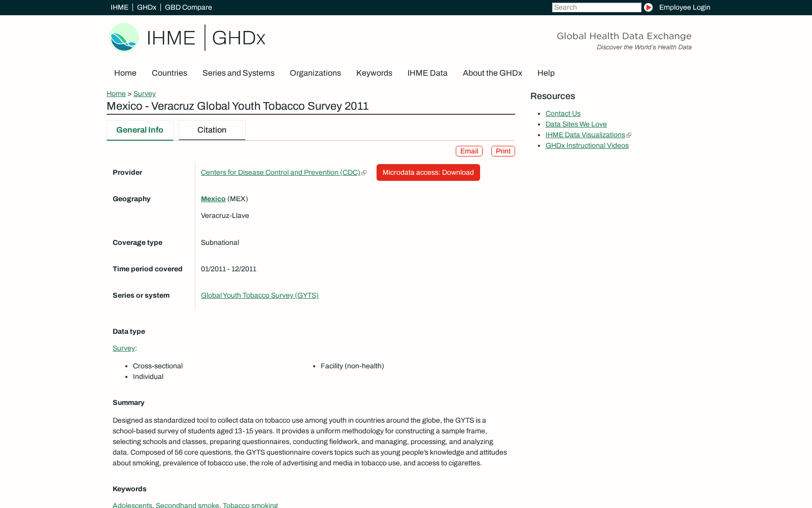The image size is (812, 508).
Task: Click the Home breadcrumb link
Action: coord(116,94)
